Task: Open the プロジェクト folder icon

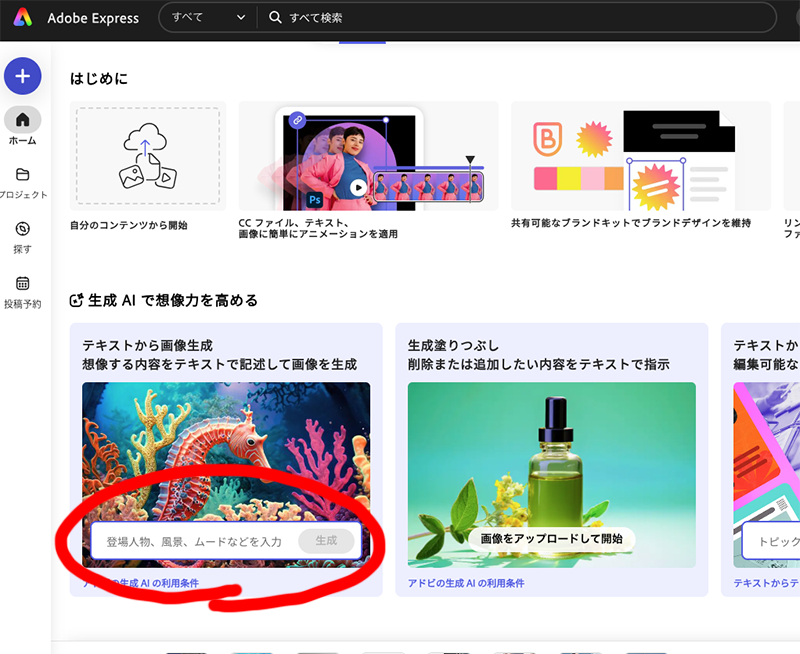Action: pos(22,174)
